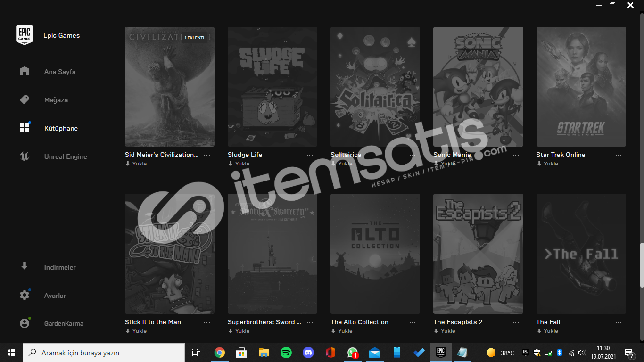Open The Escapists 2 cover
The height and width of the screenshot is (362, 644).
pyautogui.click(x=478, y=254)
